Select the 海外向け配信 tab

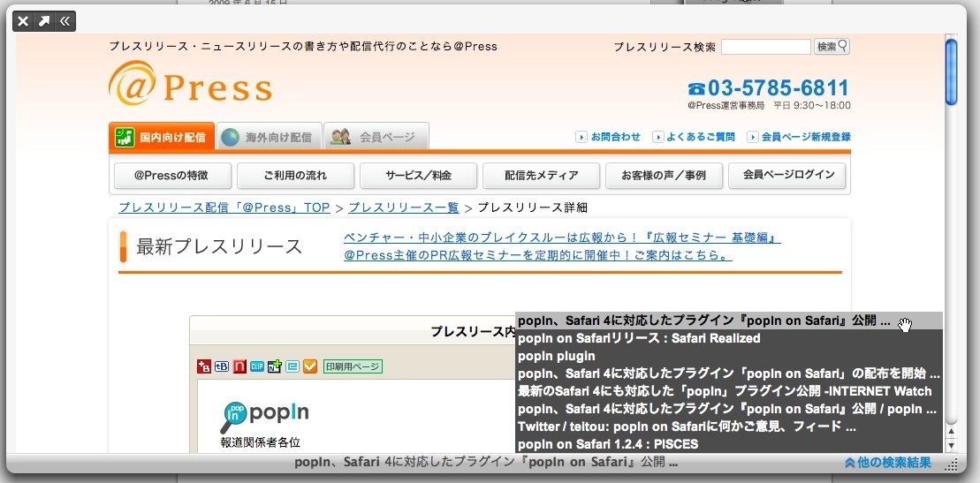pos(269,136)
